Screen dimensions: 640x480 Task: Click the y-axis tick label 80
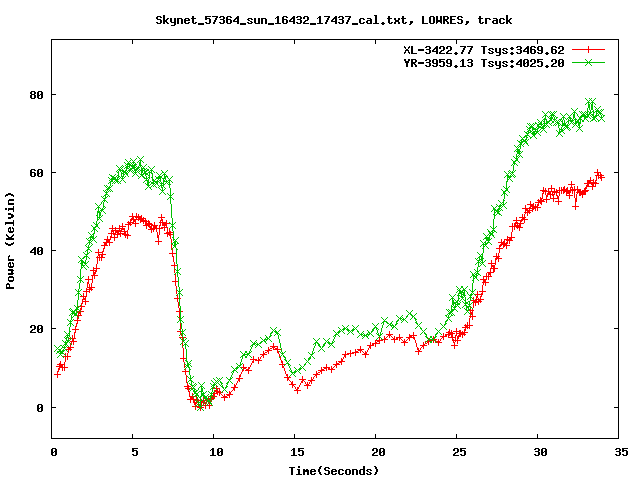[x=36, y=95]
